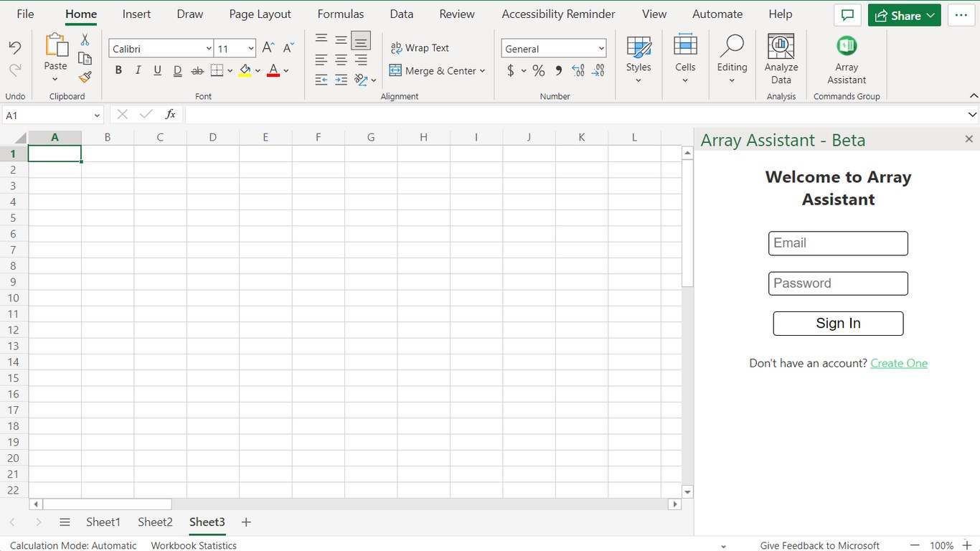Toggle Wrap Text
This screenshot has width=980, height=551.
pos(420,48)
